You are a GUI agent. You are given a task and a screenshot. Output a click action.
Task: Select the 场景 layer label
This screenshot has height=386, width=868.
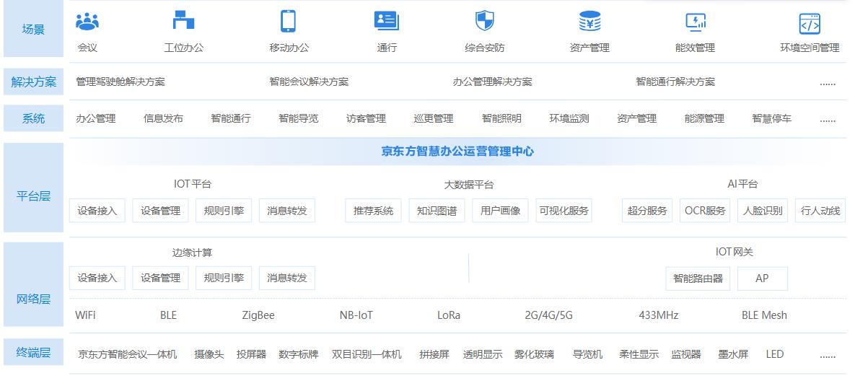point(33,30)
